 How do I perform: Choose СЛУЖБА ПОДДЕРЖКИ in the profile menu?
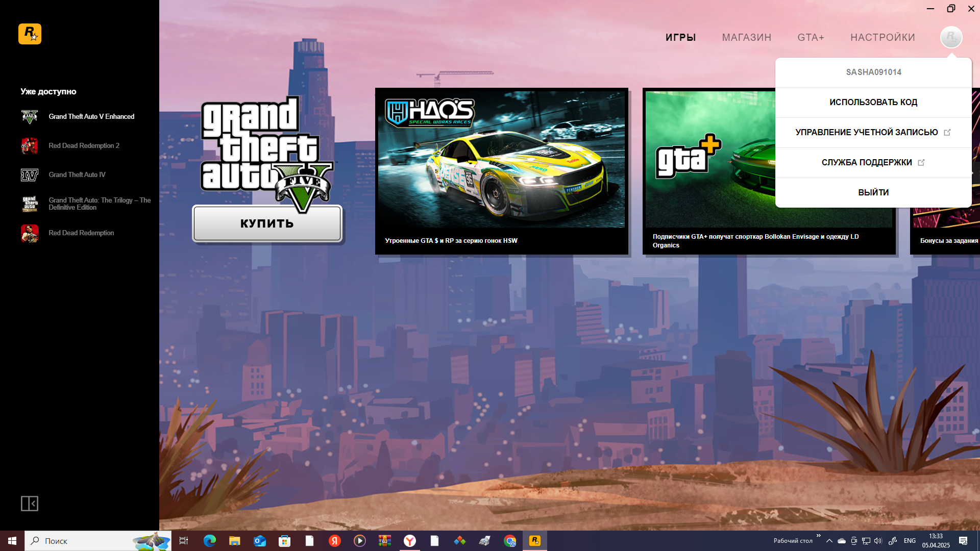[873, 162]
